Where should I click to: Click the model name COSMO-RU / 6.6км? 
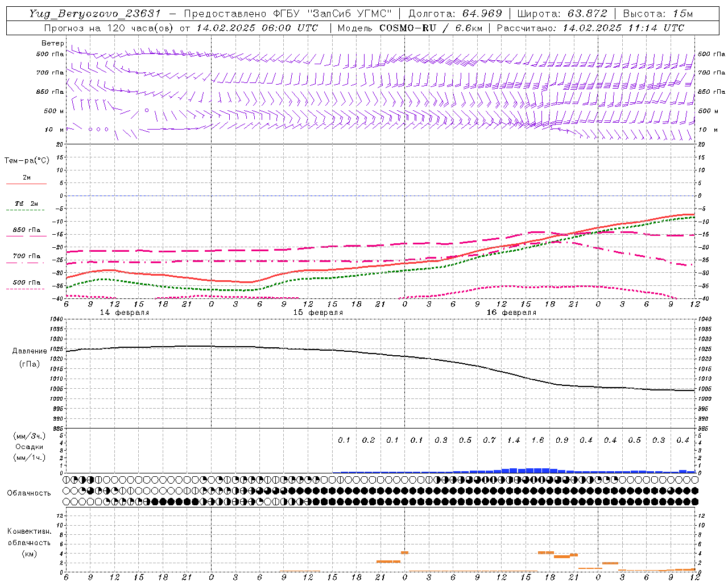(x=431, y=28)
